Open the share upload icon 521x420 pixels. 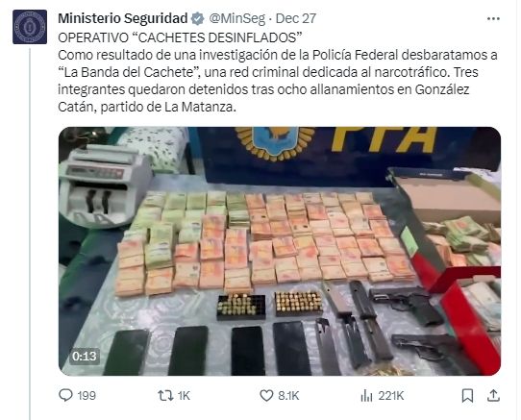click(493, 395)
